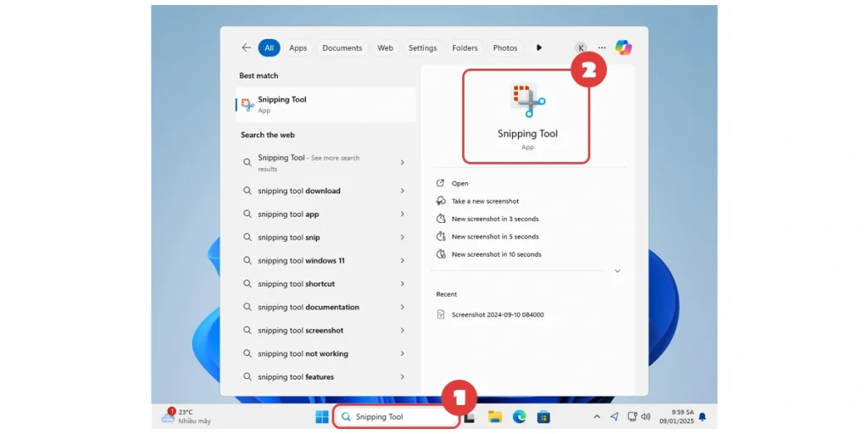This screenshot has width=868, height=434.
Task: Expand more actions chevron under screenshot options
Action: point(617,271)
